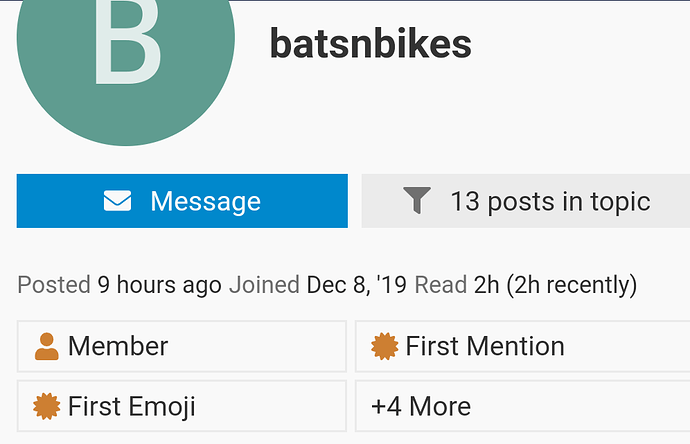Click the funnel filter icon

417,201
